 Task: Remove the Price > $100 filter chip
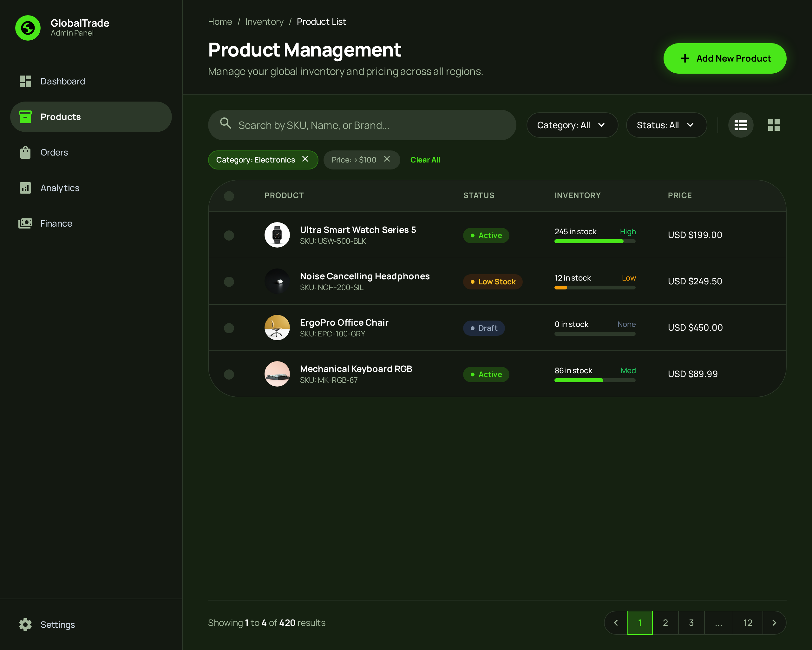387,159
